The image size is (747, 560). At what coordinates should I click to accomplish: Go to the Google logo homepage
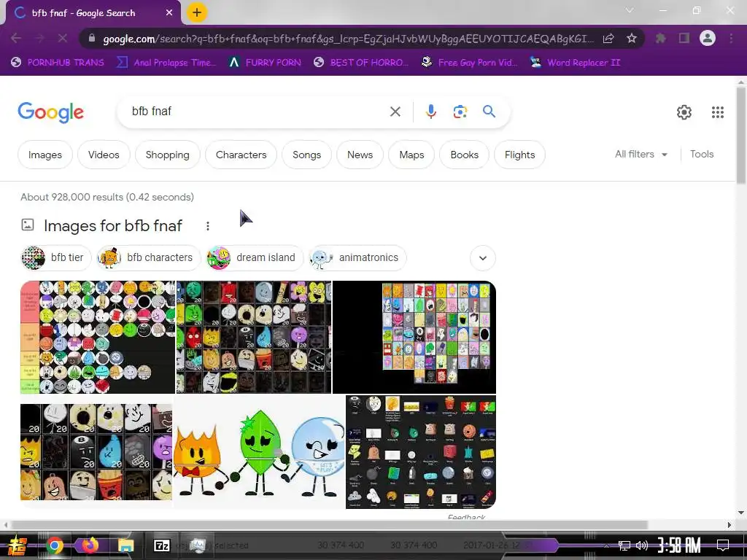pos(50,112)
